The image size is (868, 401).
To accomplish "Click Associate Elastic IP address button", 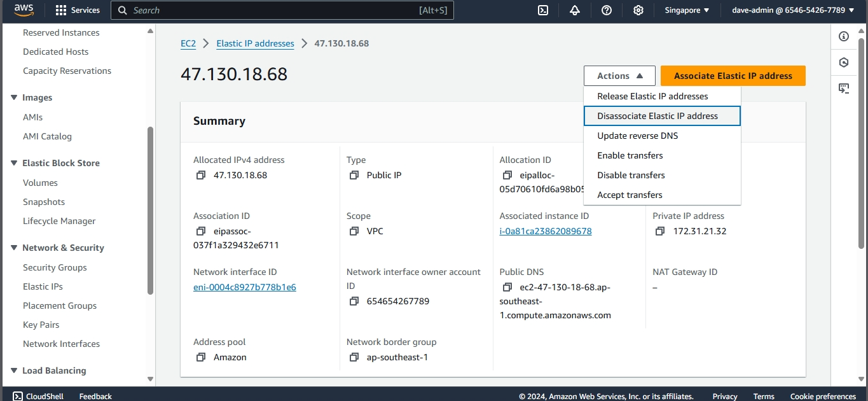I will (733, 76).
